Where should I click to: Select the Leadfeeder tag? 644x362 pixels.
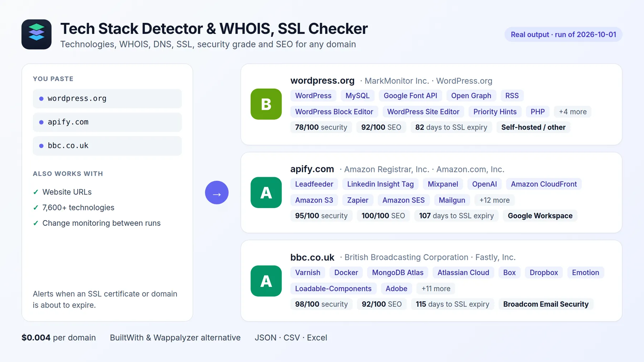point(314,184)
